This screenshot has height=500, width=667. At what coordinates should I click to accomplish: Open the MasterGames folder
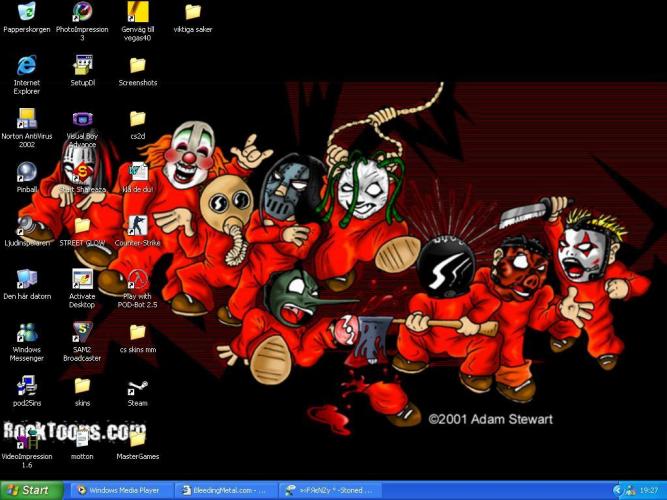click(x=138, y=439)
